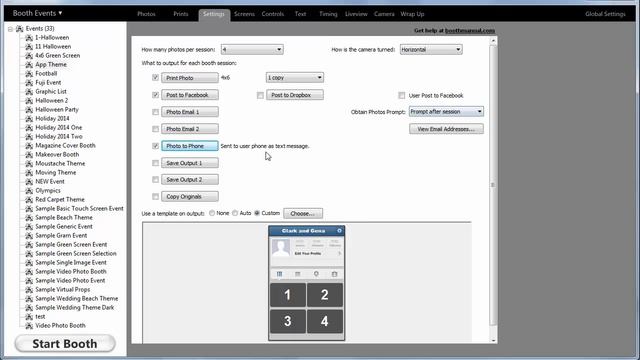
Task: Open the Booth Events dropdown menu
Action: [37, 13]
